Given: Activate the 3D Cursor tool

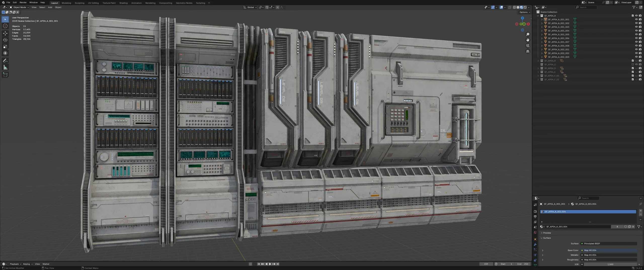Looking at the screenshot, I should coord(5,26).
